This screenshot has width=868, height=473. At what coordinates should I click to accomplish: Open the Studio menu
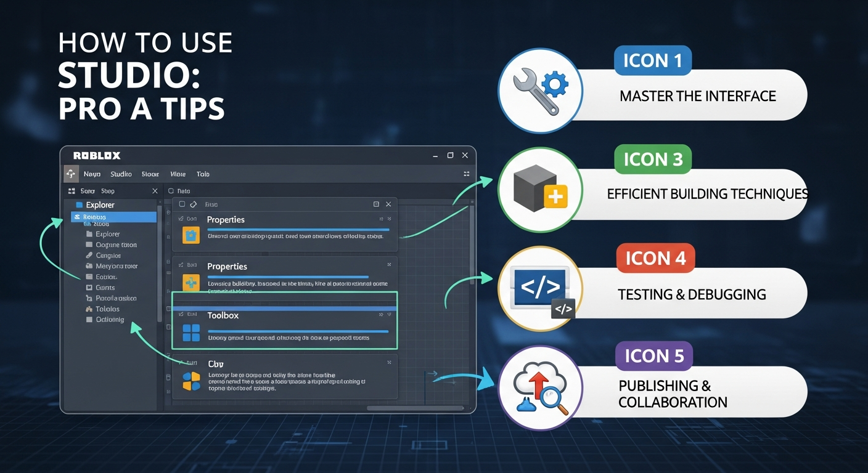point(121,174)
